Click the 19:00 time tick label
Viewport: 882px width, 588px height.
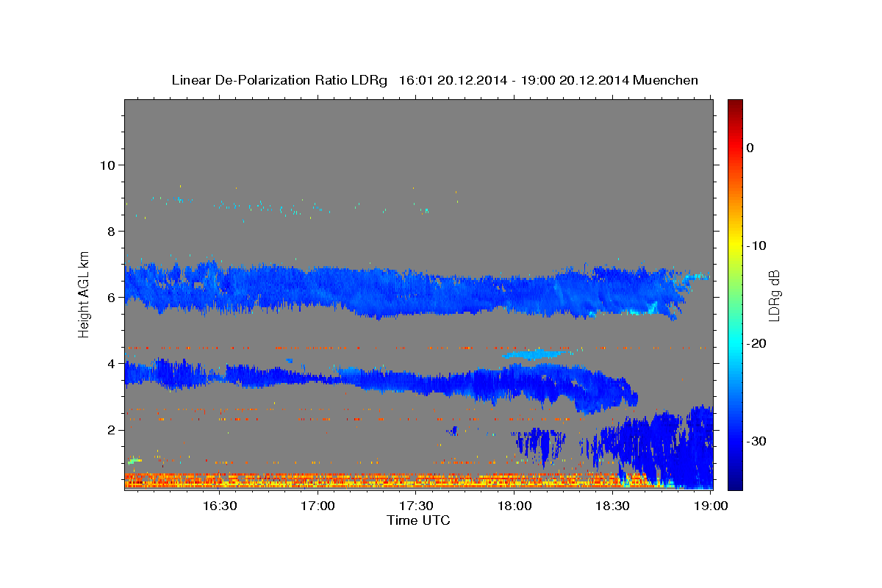pos(711,506)
